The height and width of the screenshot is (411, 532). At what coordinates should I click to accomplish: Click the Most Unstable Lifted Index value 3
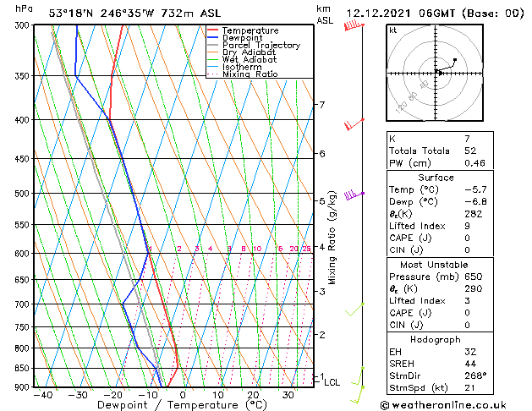pos(467,301)
